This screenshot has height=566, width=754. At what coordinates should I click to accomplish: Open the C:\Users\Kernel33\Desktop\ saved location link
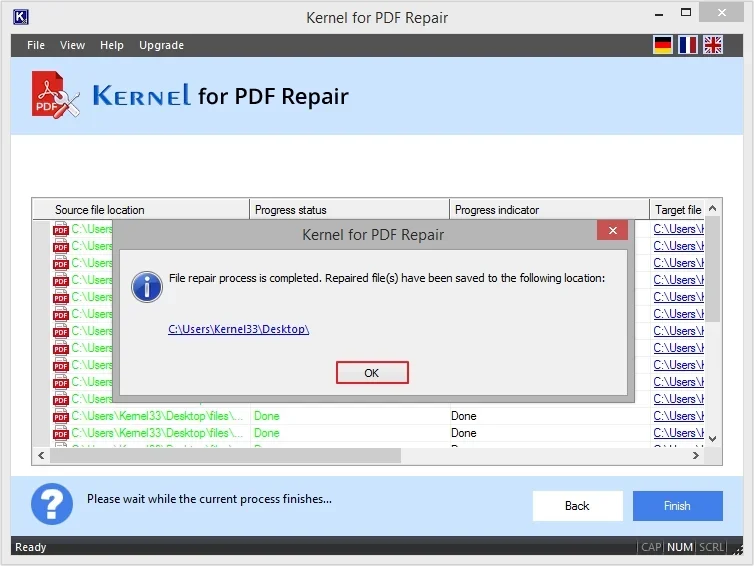pos(239,329)
